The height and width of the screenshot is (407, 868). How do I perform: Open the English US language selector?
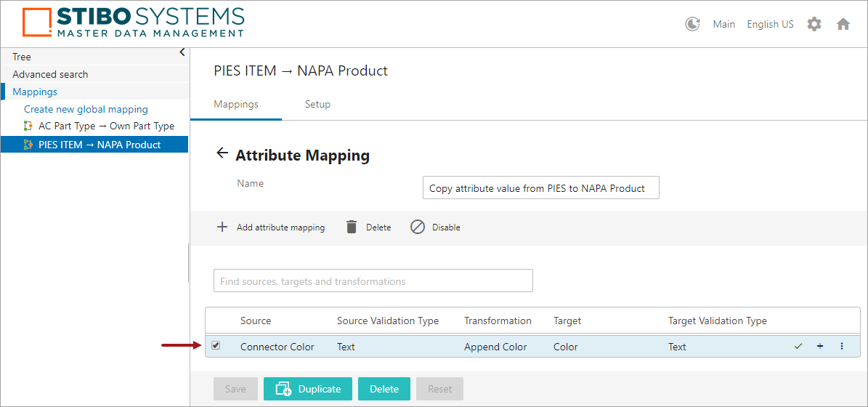tap(770, 24)
